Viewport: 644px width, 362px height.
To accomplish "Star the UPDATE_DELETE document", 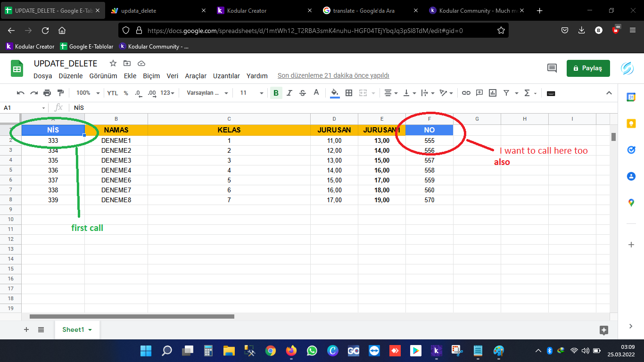I will tap(113, 64).
